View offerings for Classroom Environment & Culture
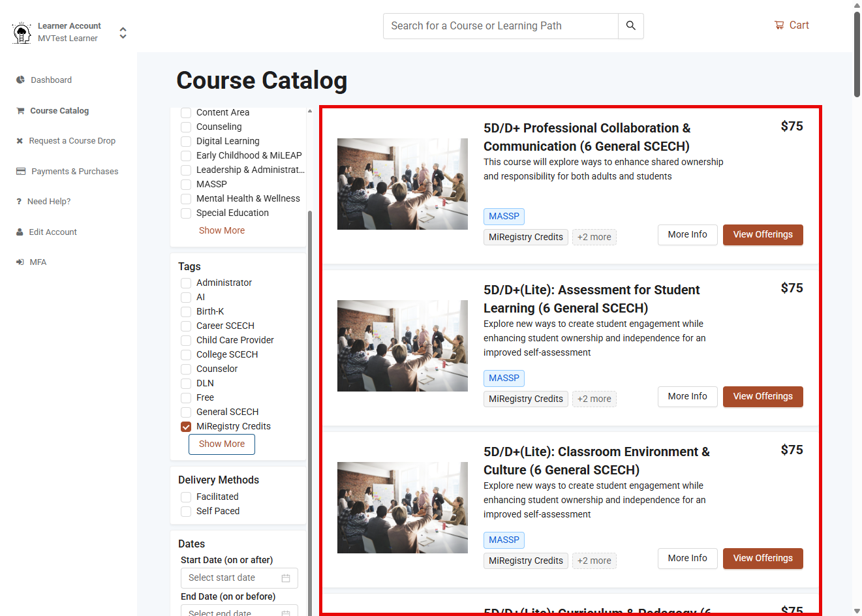This screenshot has height=616, width=862. (763, 559)
